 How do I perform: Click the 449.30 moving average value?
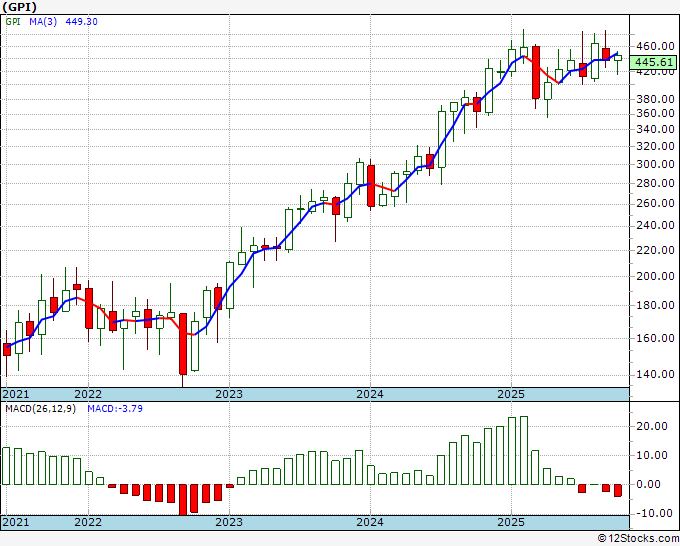coord(81,21)
